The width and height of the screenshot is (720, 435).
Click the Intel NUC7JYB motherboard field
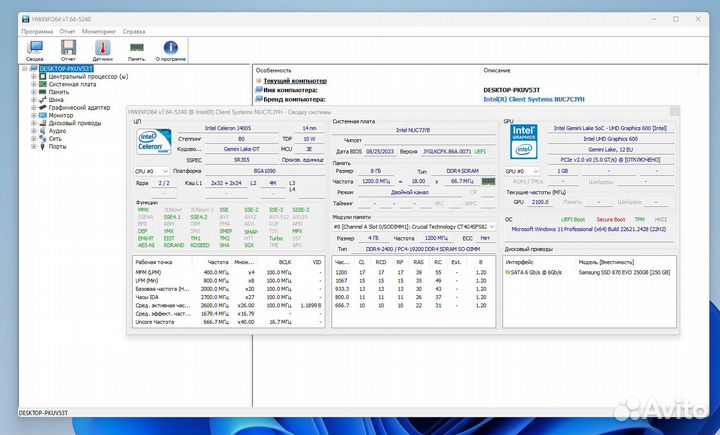(x=413, y=130)
